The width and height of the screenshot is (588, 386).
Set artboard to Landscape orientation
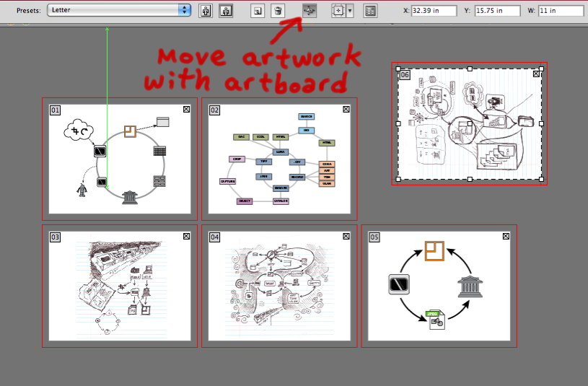pos(227,11)
